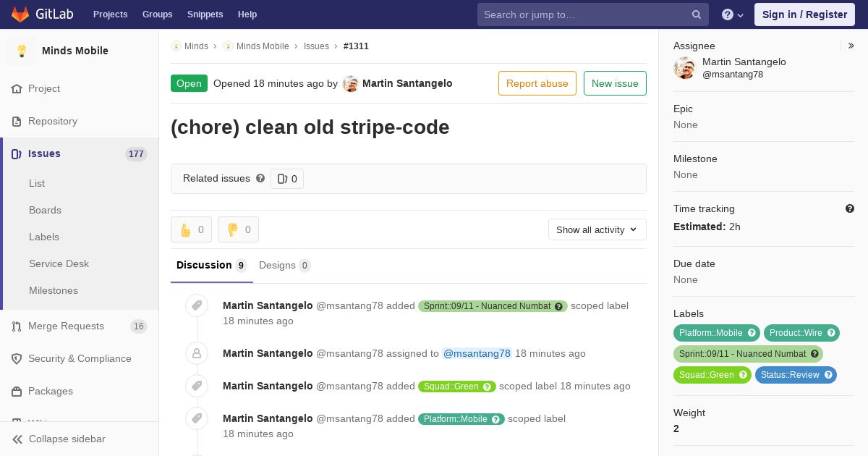The image size is (868, 456).
Task: Collapse the right issue sidebar
Action: [x=851, y=46]
